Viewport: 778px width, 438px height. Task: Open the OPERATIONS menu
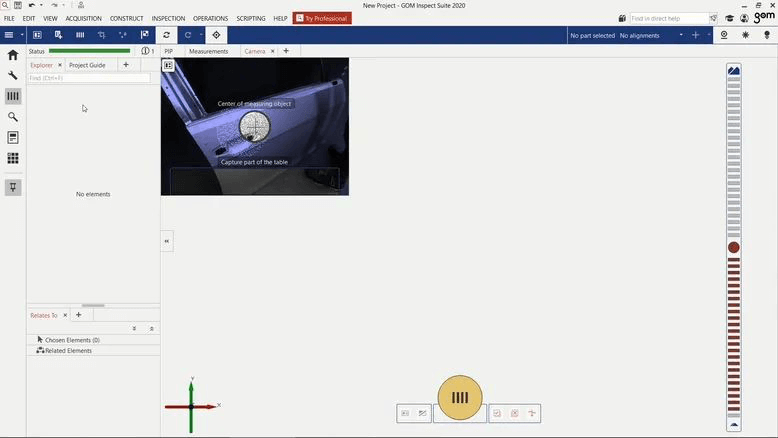pos(210,18)
